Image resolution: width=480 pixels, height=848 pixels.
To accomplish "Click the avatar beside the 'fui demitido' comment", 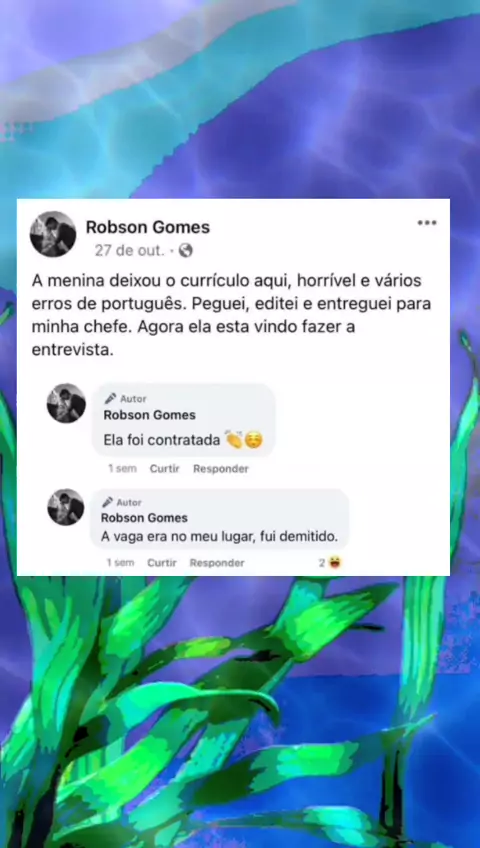I will click(66, 507).
